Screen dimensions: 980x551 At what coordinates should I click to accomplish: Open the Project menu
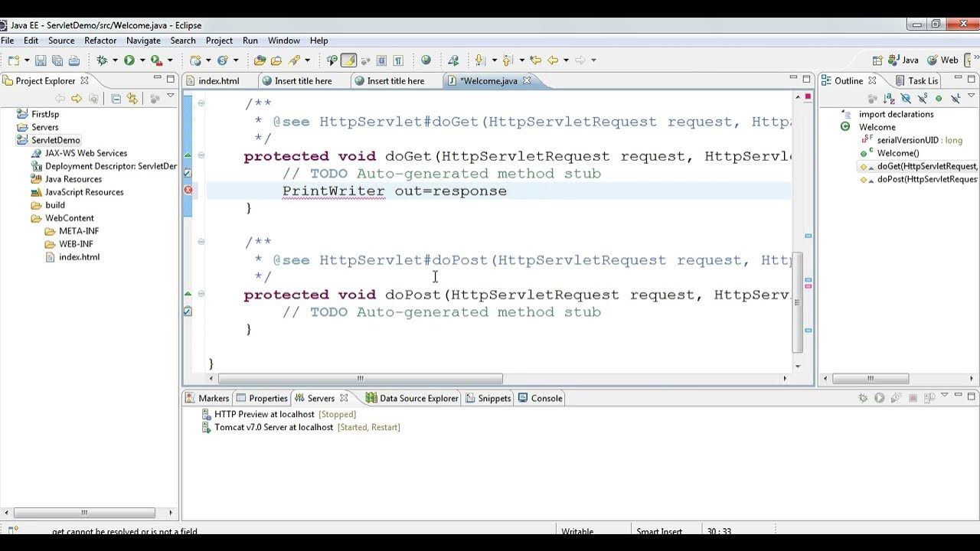219,41
